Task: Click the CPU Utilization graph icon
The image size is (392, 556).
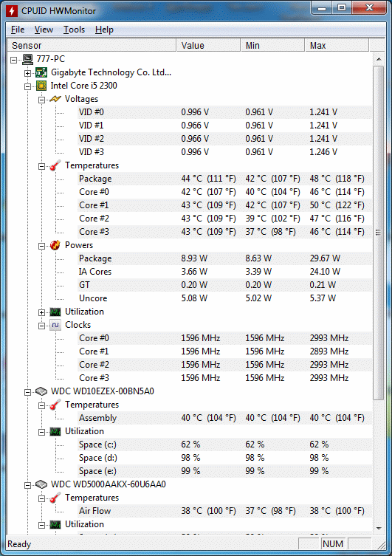Action: pyautogui.click(x=55, y=312)
